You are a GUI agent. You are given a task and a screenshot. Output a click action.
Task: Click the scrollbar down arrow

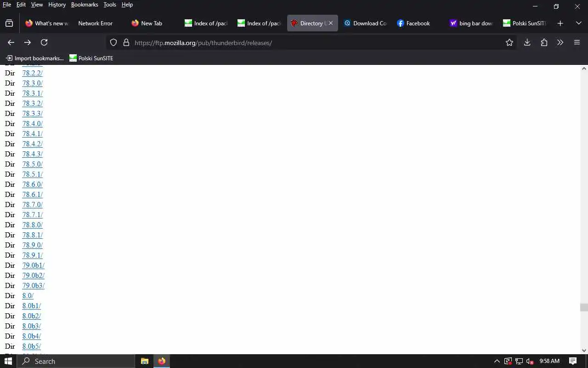tap(584, 351)
